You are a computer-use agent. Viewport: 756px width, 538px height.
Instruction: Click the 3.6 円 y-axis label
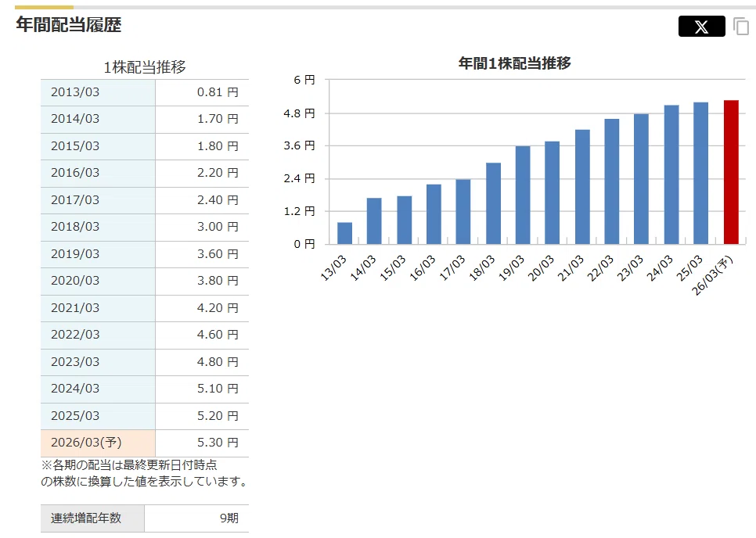click(300, 145)
